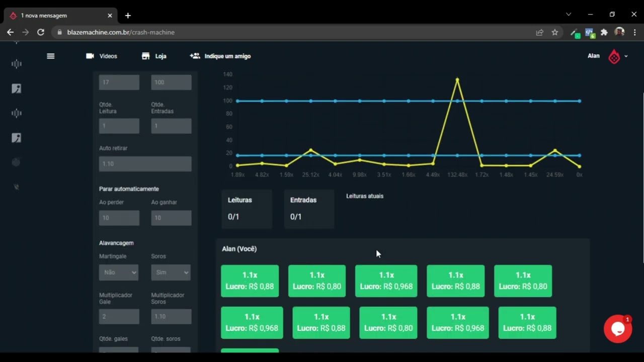Click the browser address bar URL
Viewport: 644px width, 362px height.
(121, 32)
